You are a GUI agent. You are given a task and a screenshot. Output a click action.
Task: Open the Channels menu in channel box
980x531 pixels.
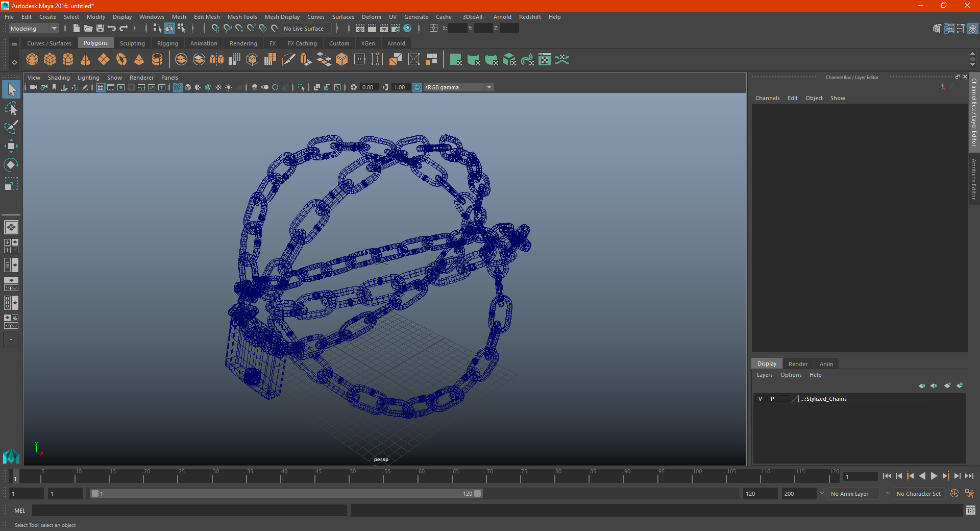click(x=767, y=98)
